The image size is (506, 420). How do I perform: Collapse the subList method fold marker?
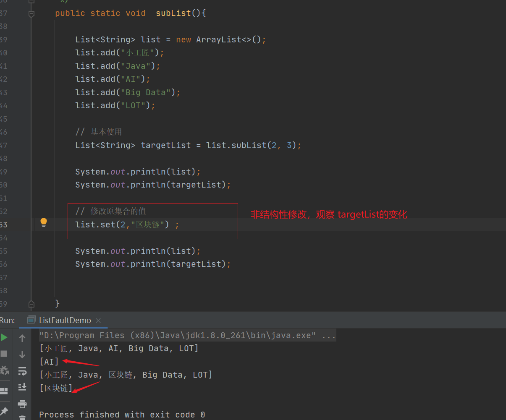click(31, 13)
